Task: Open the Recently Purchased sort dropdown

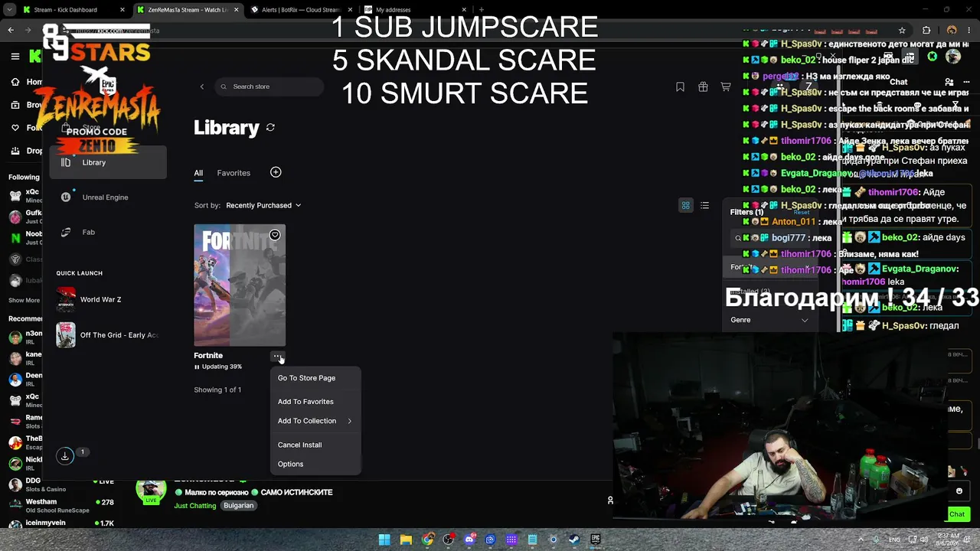Action: tap(263, 205)
